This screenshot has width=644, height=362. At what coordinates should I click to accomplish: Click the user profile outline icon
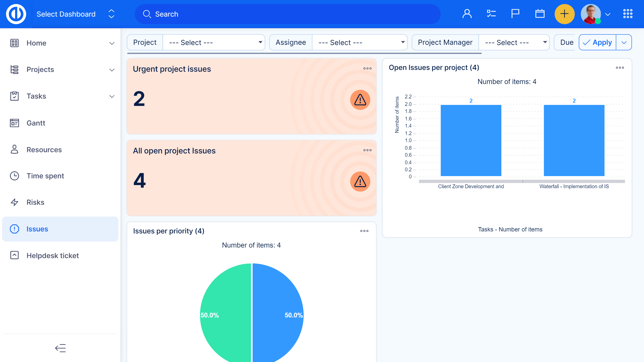tap(467, 14)
